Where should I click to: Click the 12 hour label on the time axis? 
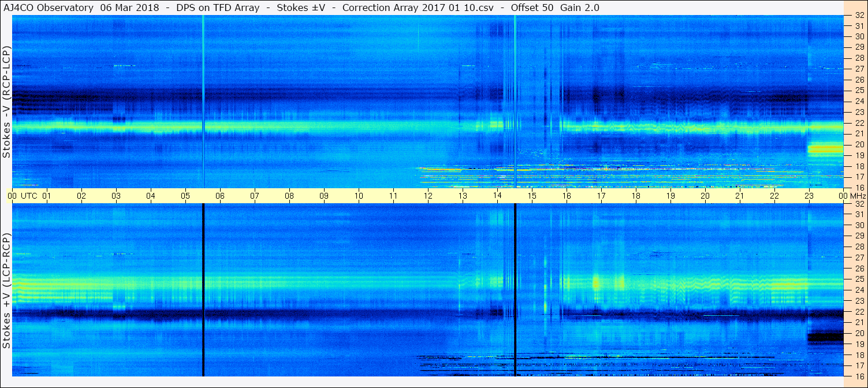click(428, 196)
